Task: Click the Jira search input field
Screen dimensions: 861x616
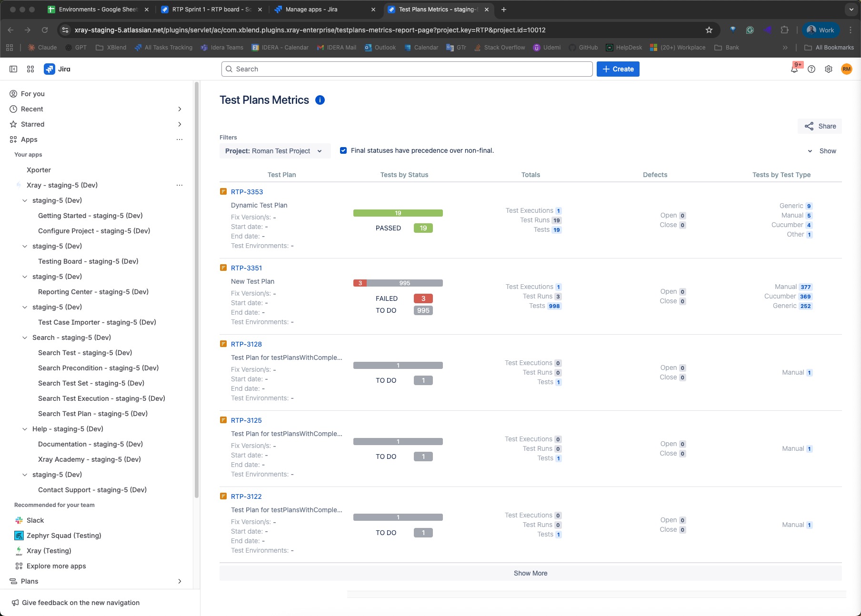Action: click(407, 69)
